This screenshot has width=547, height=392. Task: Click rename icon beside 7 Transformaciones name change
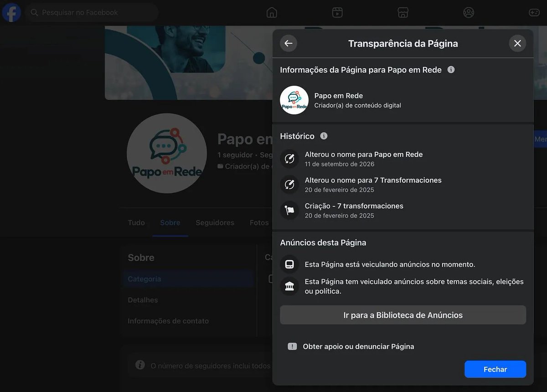(289, 185)
